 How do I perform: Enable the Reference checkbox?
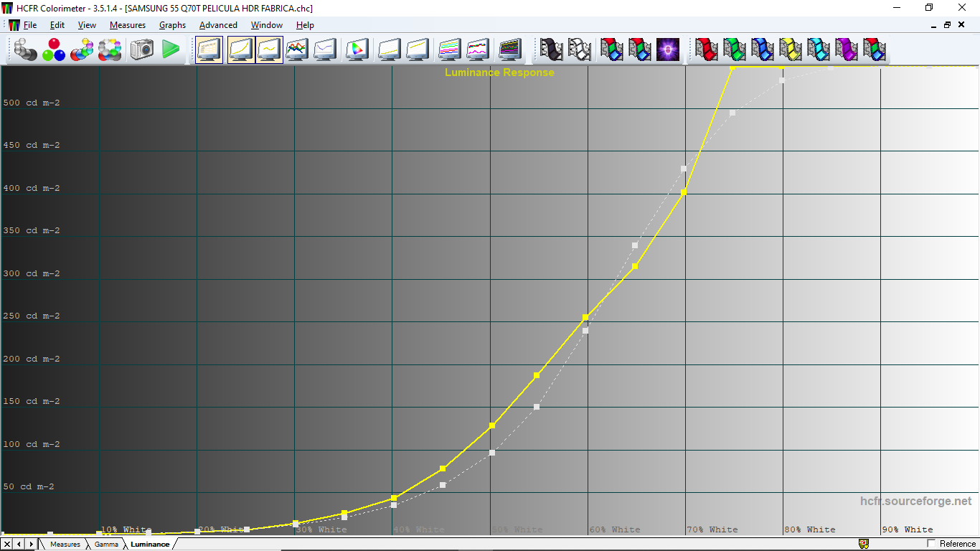[x=932, y=544]
